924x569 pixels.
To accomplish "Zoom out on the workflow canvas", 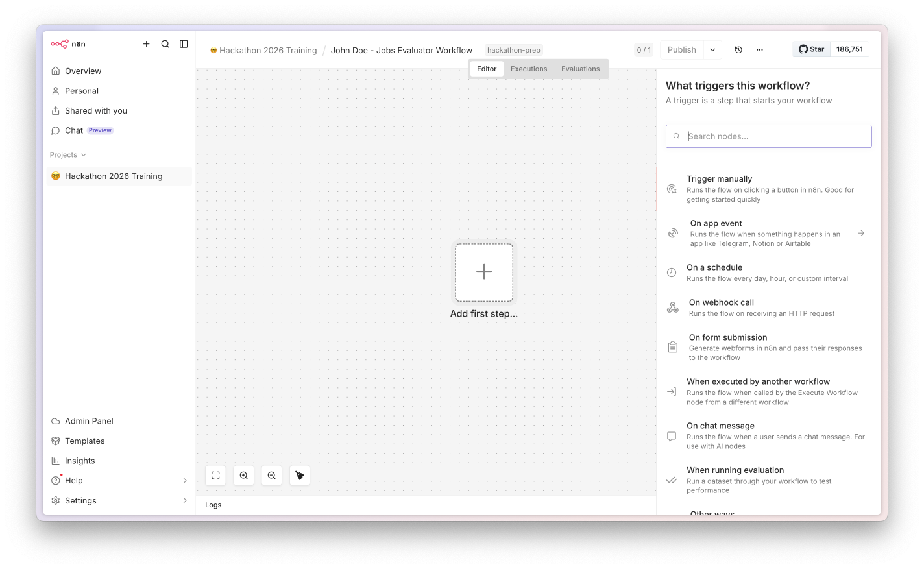I will coord(272,476).
